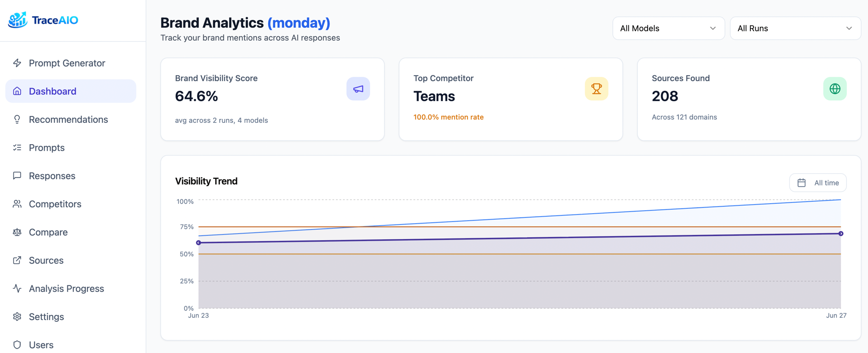The image size is (868, 353).
Task: Click the lightning bolt Prompt Generator icon
Action: point(17,63)
